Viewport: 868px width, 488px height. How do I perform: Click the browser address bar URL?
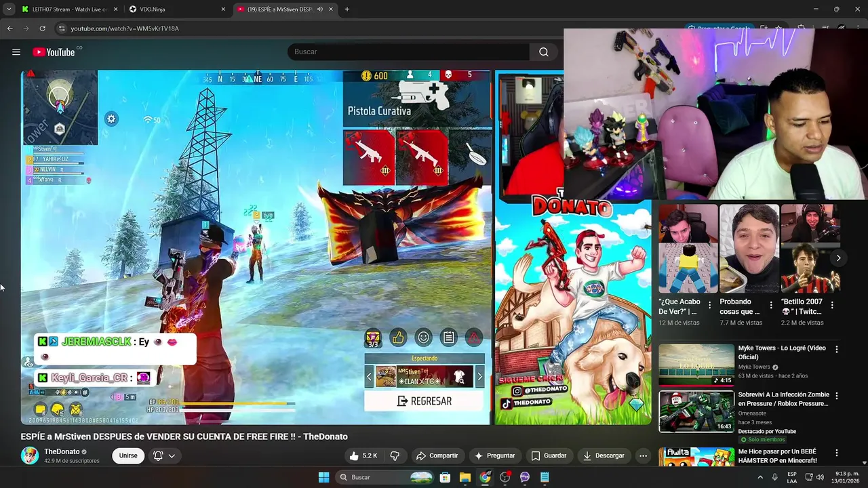[x=125, y=28]
